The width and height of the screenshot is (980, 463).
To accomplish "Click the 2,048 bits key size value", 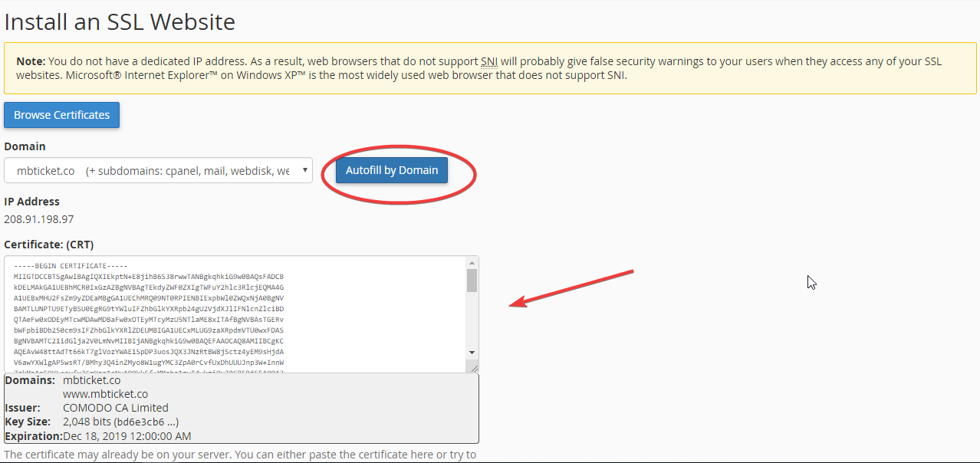I will (120, 422).
